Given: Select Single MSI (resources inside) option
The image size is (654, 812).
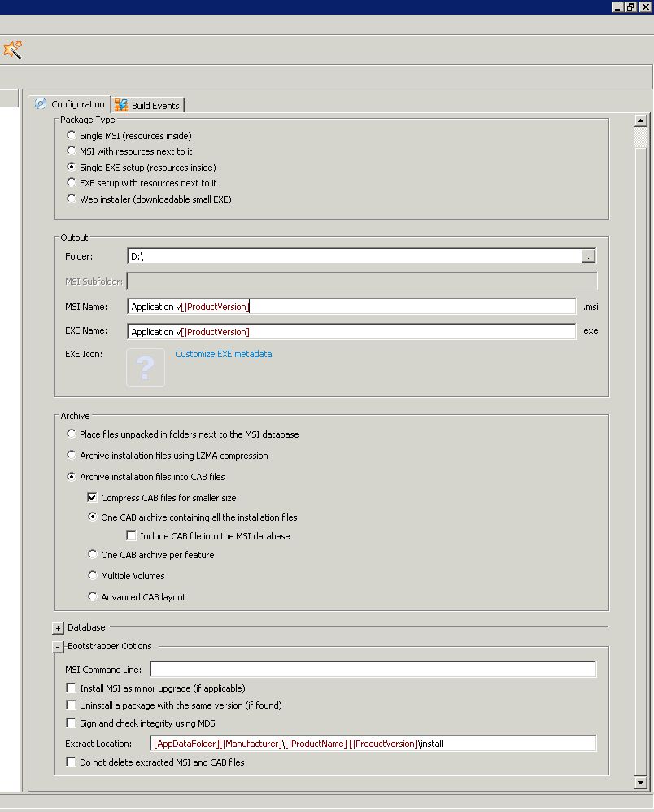Looking at the screenshot, I should pyautogui.click(x=72, y=136).
